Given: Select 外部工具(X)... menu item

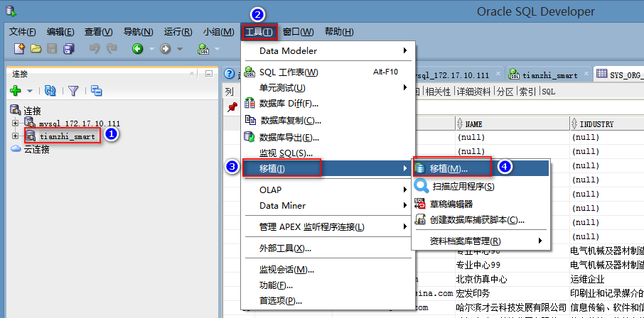Looking at the screenshot, I should [x=328, y=248].
